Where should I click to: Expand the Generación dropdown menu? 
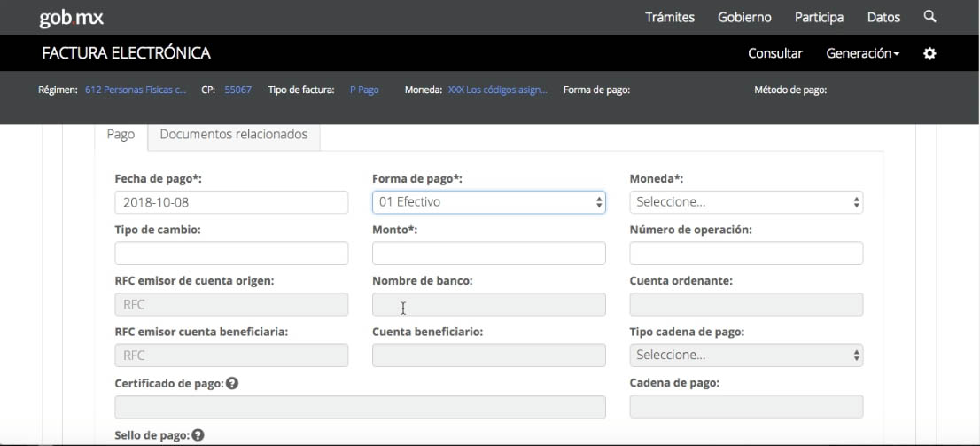(x=862, y=54)
